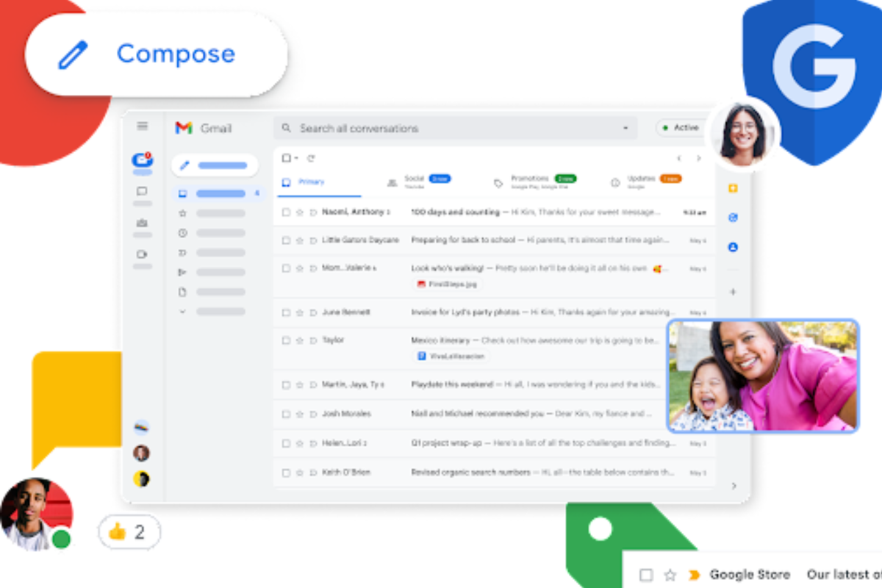
Task: Get add-ons with the plus icon
Action: coord(733,292)
